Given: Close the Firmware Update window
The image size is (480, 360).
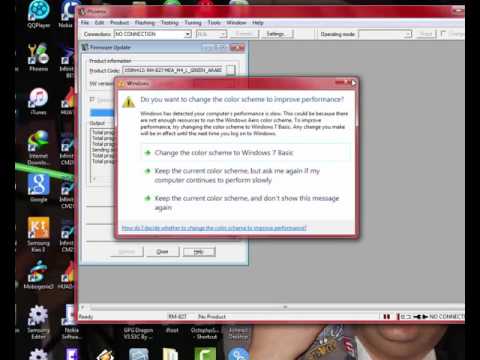Looking at the screenshot, I should pyautogui.click(x=237, y=48).
